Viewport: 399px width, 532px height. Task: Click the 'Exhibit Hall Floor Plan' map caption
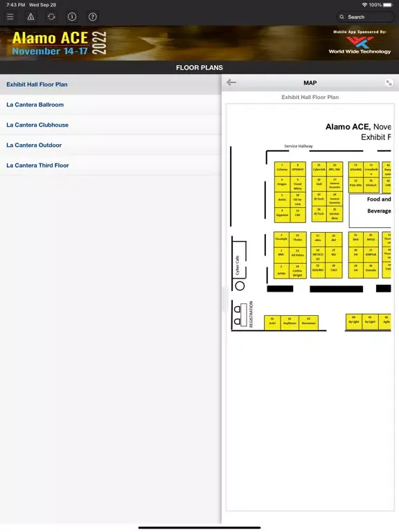tap(310, 98)
